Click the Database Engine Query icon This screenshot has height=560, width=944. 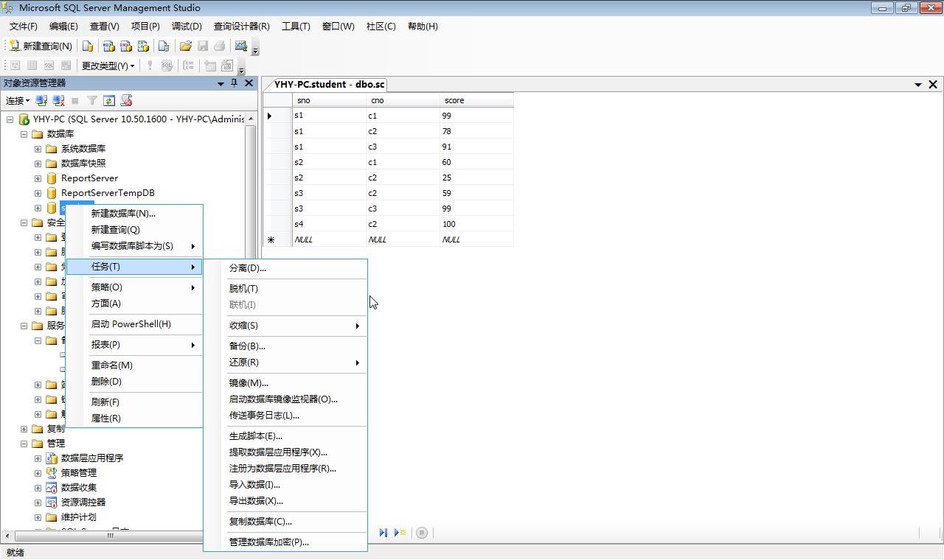pos(88,46)
